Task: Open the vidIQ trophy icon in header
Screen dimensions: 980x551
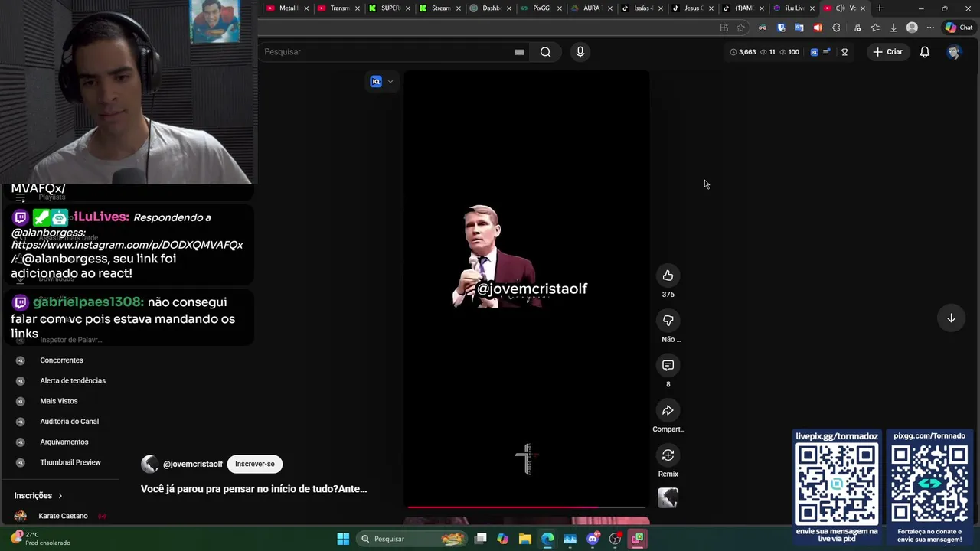Action: (x=844, y=52)
